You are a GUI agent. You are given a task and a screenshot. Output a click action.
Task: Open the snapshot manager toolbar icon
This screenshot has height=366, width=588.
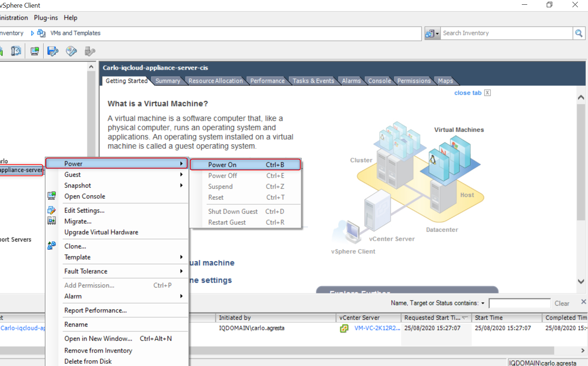click(x=16, y=51)
